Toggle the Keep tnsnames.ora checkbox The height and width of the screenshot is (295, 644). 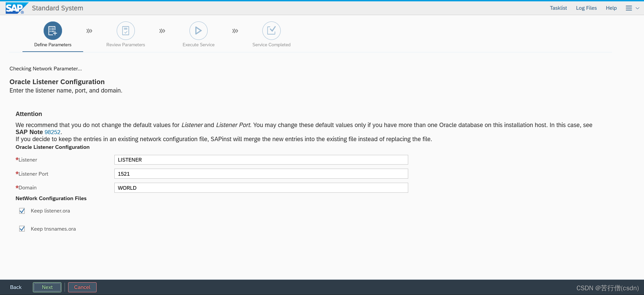(22, 229)
